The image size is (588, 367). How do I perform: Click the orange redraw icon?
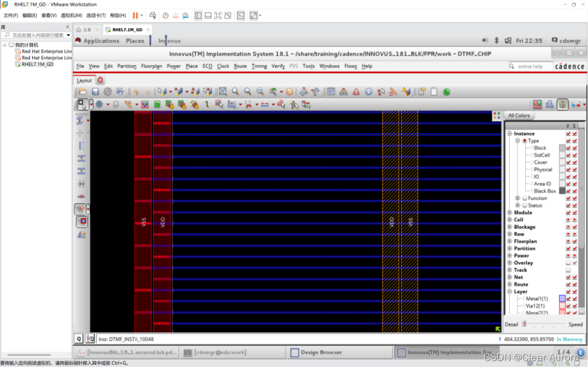[x=289, y=91]
